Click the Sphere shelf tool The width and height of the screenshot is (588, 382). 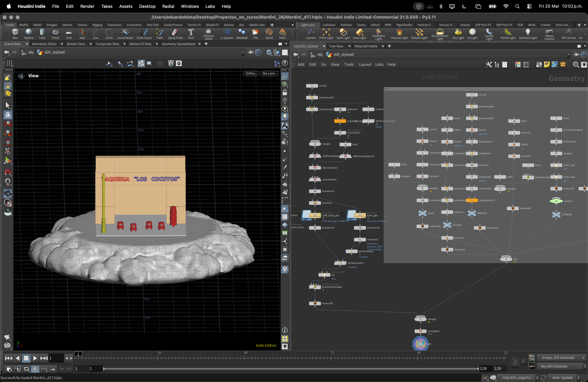coord(29,34)
